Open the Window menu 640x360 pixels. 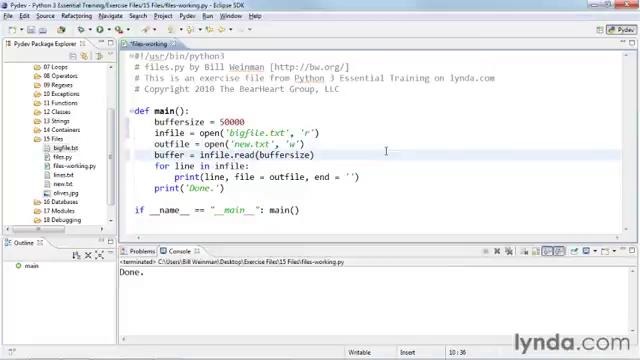[231, 16]
